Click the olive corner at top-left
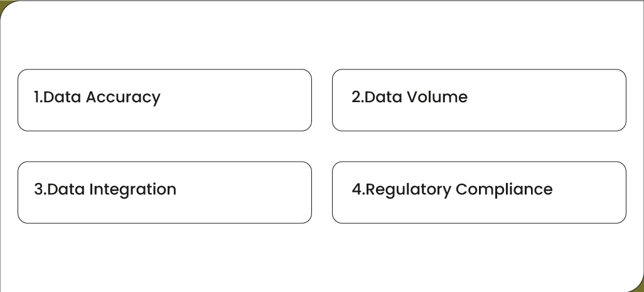Screen dimensions: 644x292 click(3, 4)
